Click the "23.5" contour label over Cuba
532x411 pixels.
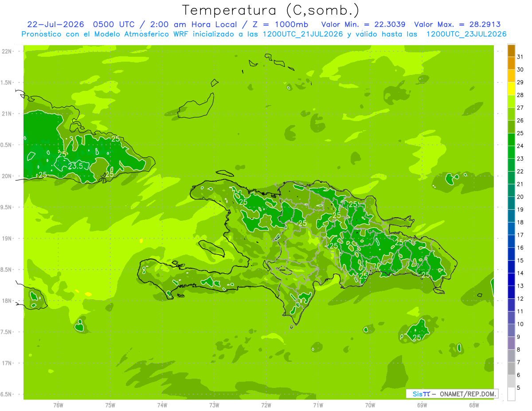pos(75,166)
